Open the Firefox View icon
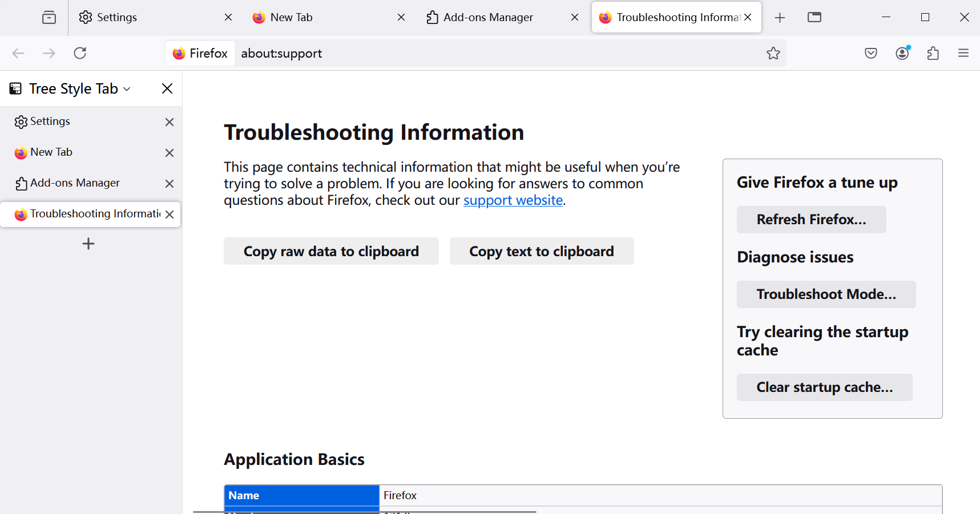The image size is (980, 514). (x=49, y=18)
